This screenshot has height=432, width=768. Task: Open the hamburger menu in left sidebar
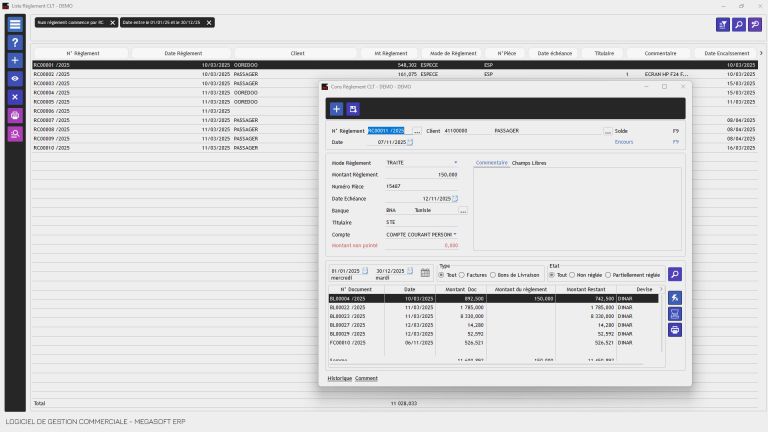tap(15, 24)
